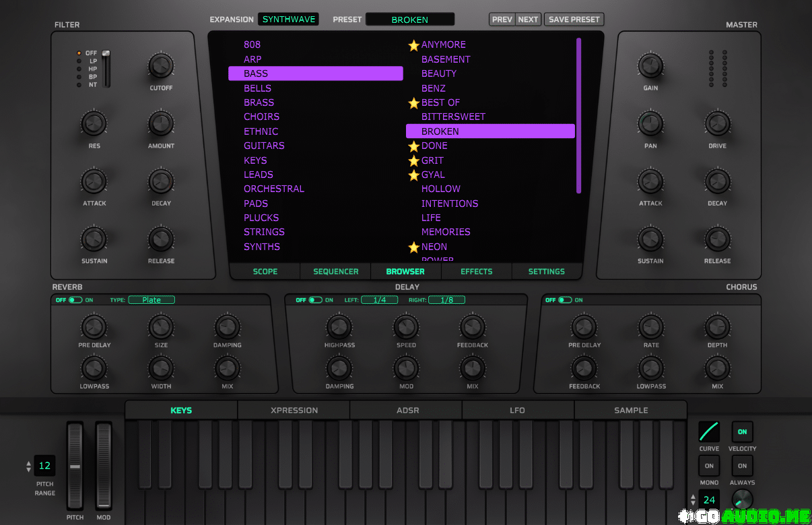Go to NEXT preset

(528, 20)
